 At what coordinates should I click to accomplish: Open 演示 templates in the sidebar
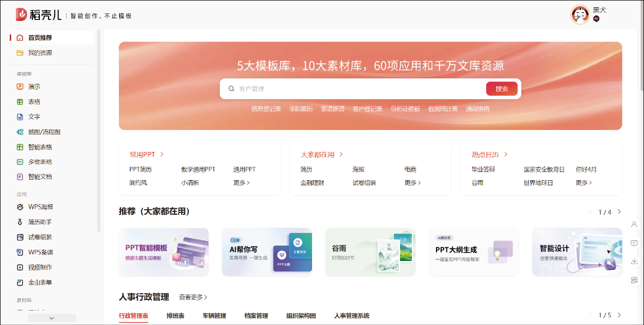tap(34, 87)
